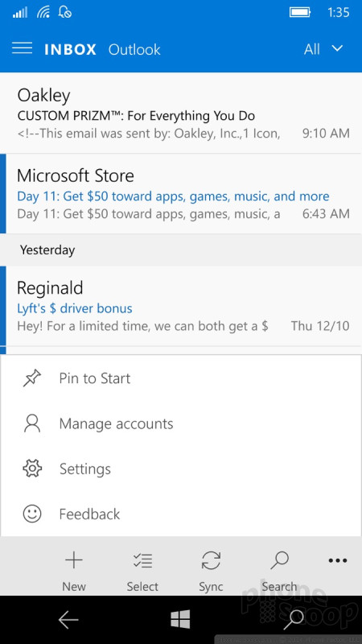
Task: Tap the system search button in the navigation bar
Action: [294, 619]
